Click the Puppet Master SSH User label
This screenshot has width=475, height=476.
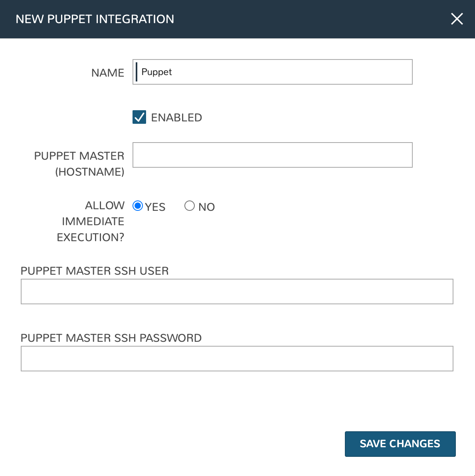pos(95,271)
